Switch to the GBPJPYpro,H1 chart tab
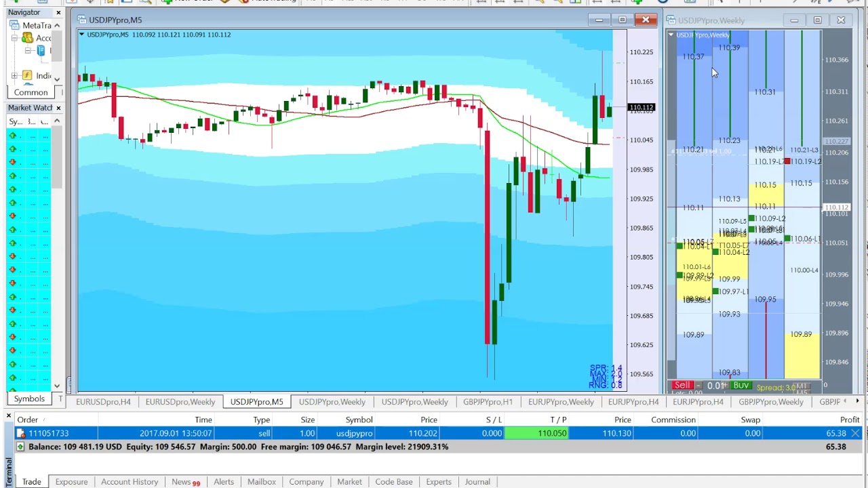Image resolution: width=868 pixels, height=488 pixels. tap(488, 402)
